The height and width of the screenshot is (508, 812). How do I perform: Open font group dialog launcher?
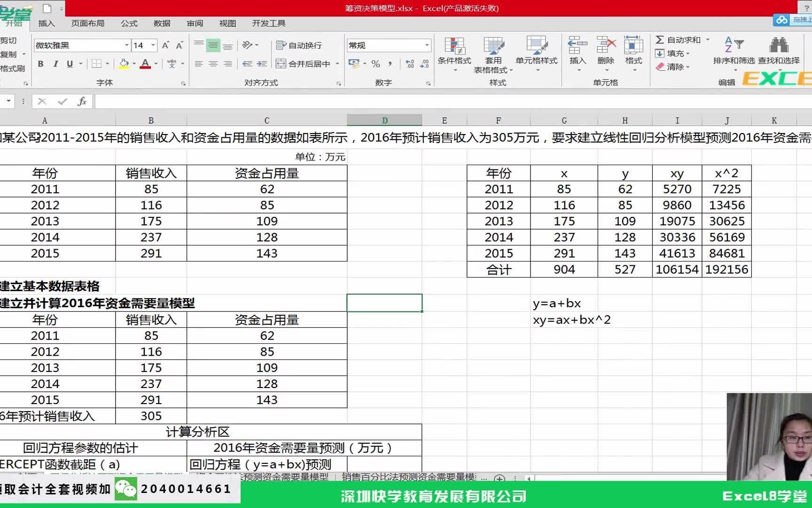point(183,83)
